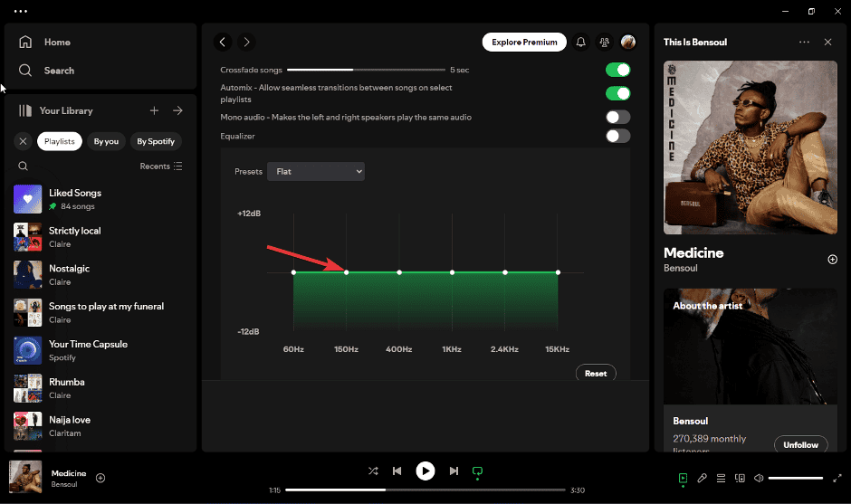The image size is (851, 504).
Task: Open Search in the sidebar
Action: [47, 71]
